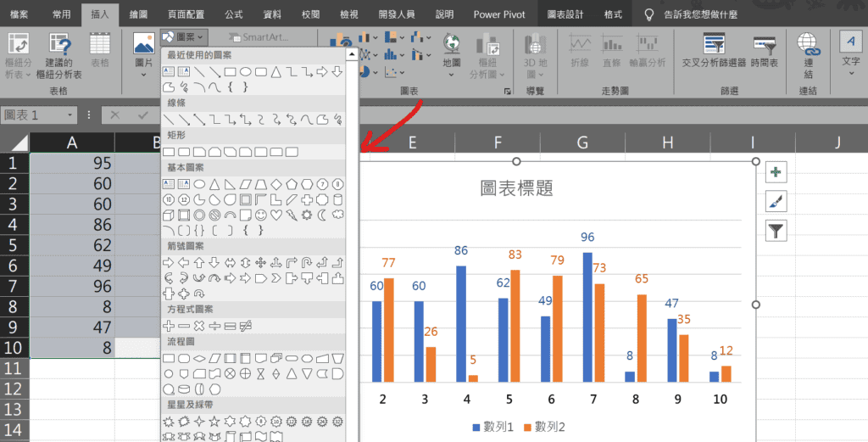Select the smiley face shape
This screenshot has height=442, width=868.
coord(261,215)
